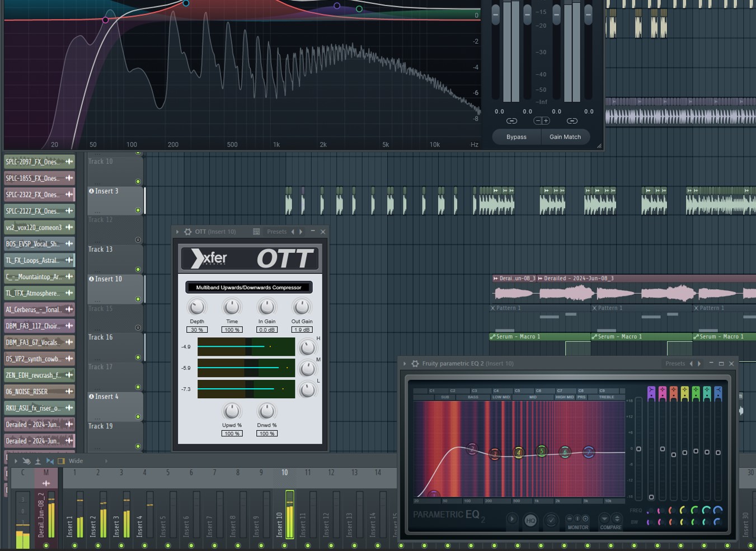
Task: Toggle mute light on Insert 10 playlist track
Action: (x=138, y=299)
